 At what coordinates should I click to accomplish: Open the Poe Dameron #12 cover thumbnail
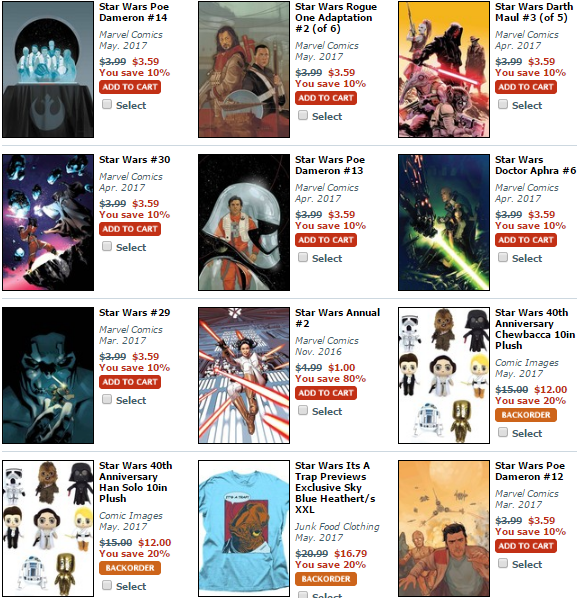[x=444, y=528]
